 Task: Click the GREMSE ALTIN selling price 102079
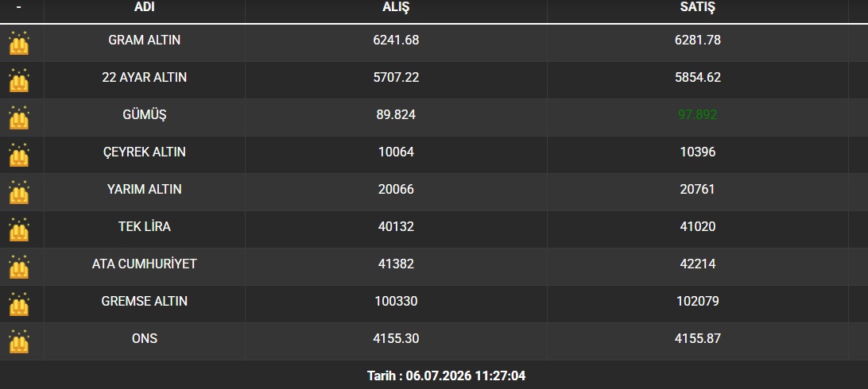pos(698,301)
